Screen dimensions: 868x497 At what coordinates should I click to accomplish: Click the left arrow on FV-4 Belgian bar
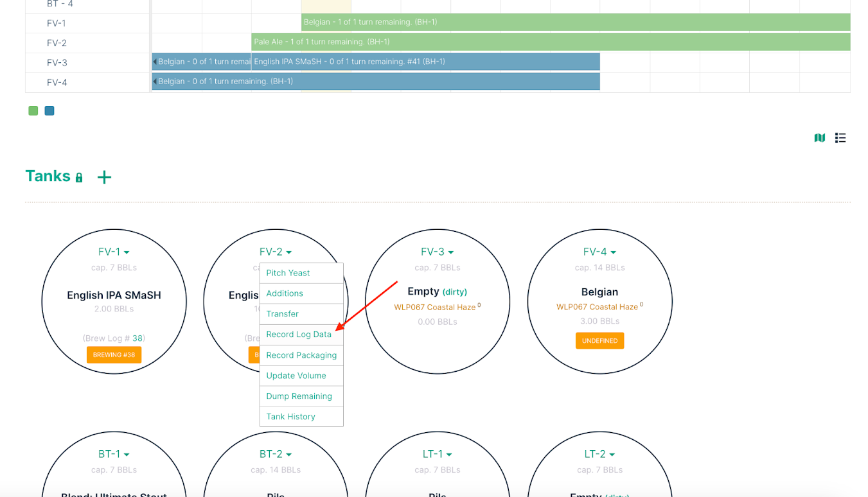pos(155,82)
